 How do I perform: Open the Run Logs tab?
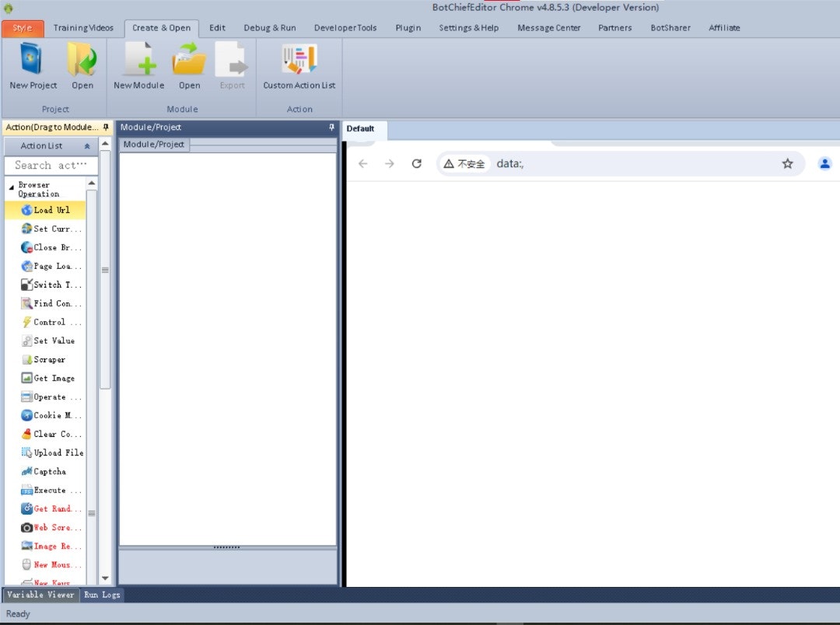[102, 595]
